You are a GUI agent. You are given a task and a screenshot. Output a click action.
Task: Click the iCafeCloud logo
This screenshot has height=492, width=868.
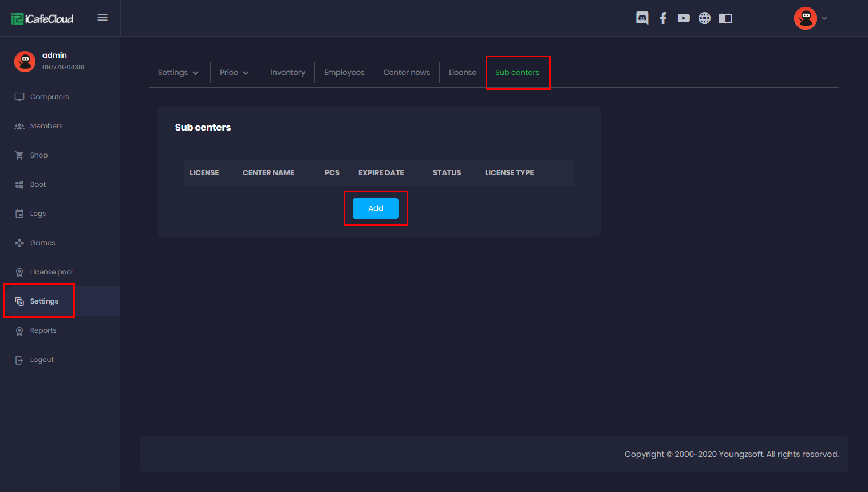(42, 19)
